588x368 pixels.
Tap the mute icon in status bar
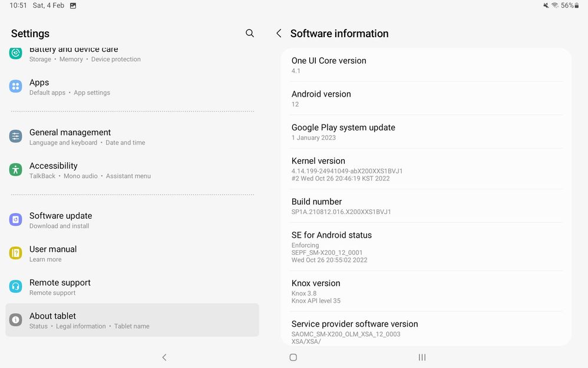(546, 5)
